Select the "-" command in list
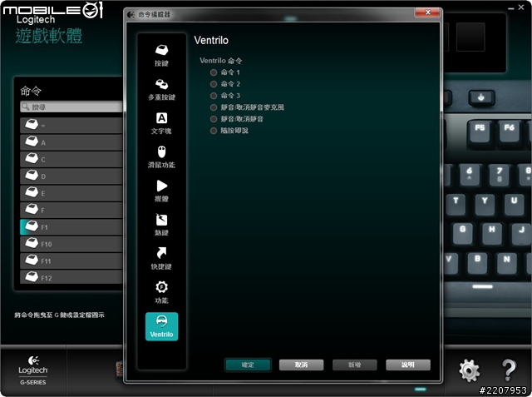 click(71, 126)
